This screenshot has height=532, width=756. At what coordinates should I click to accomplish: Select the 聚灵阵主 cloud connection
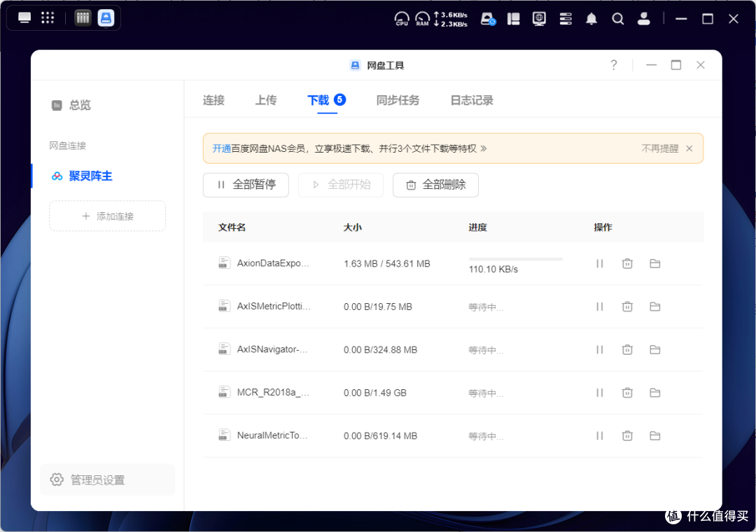[82, 176]
